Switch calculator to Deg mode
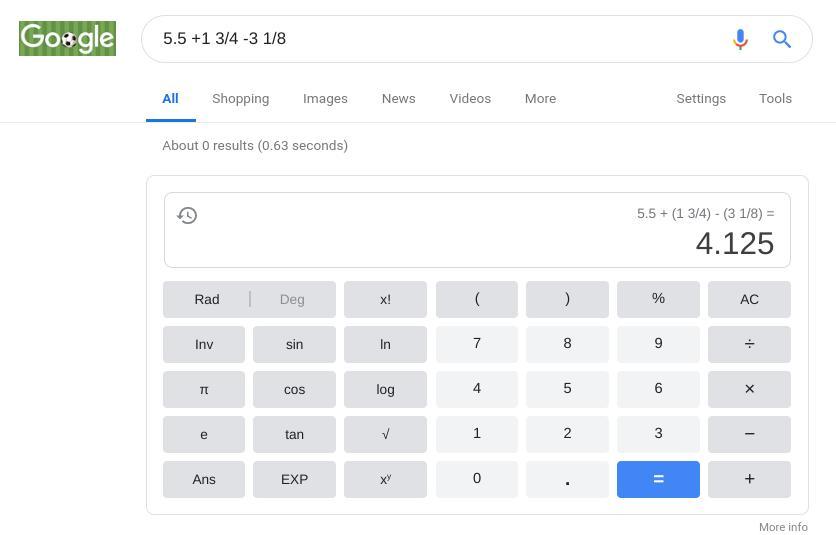This screenshot has width=836, height=535. [292, 299]
